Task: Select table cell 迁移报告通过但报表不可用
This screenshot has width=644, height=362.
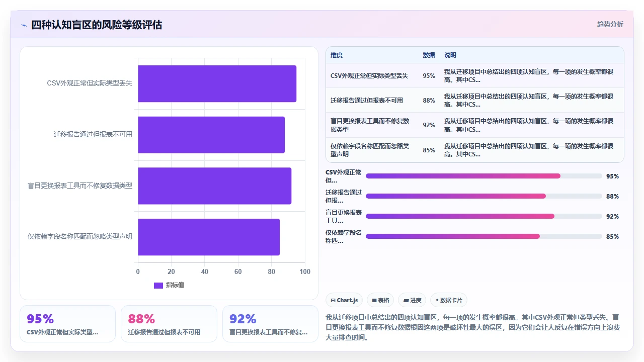Action: pos(367,101)
